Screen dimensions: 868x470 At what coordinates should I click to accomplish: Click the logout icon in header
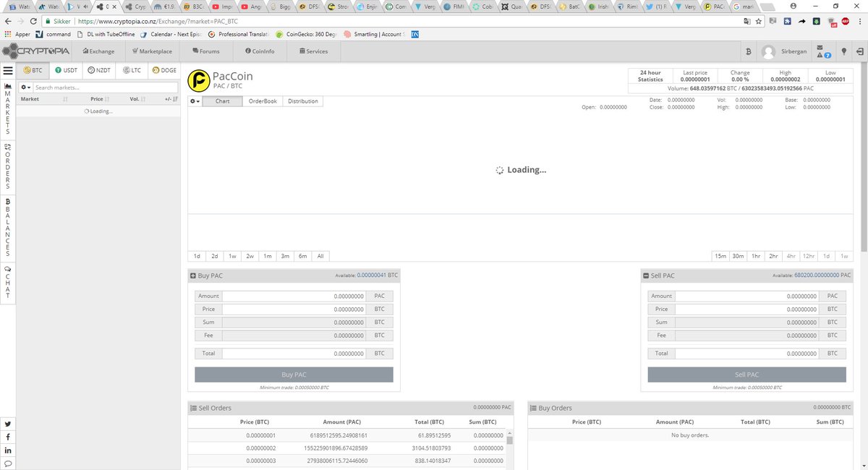click(x=859, y=52)
